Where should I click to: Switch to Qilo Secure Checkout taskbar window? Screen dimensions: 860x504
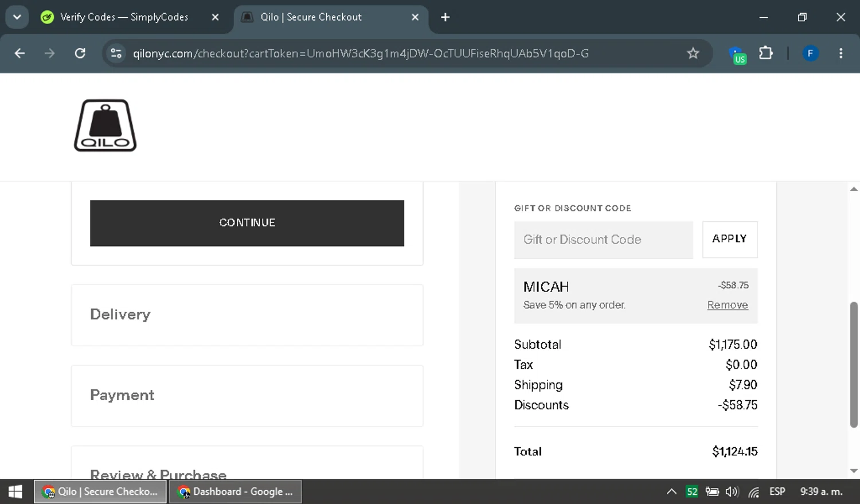[x=100, y=491]
